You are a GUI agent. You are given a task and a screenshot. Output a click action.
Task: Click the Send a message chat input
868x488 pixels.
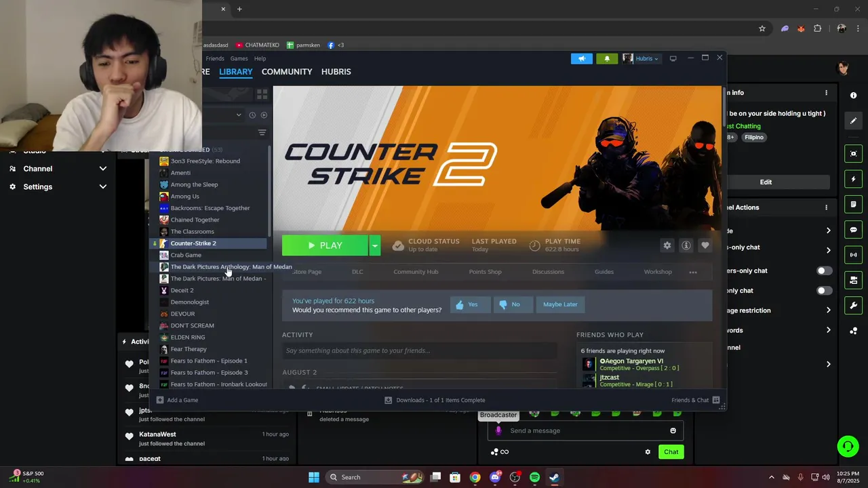tap(585, 430)
